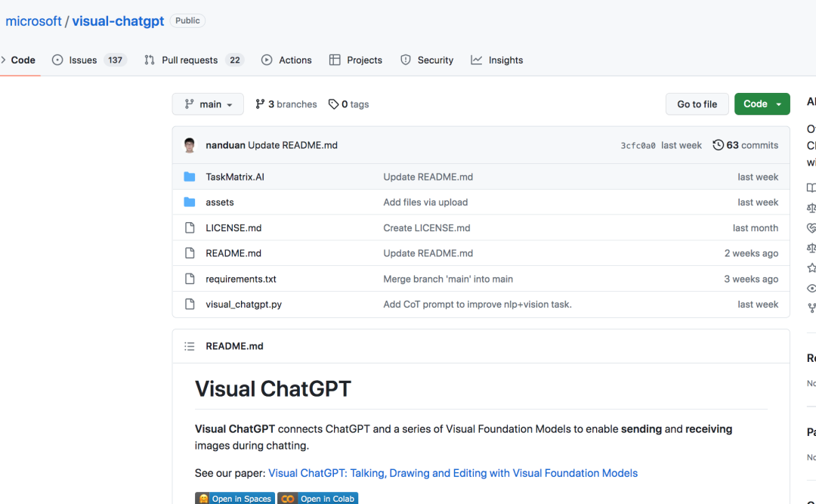Open the README table of contents icon
This screenshot has width=816, height=504.
(x=190, y=346)
